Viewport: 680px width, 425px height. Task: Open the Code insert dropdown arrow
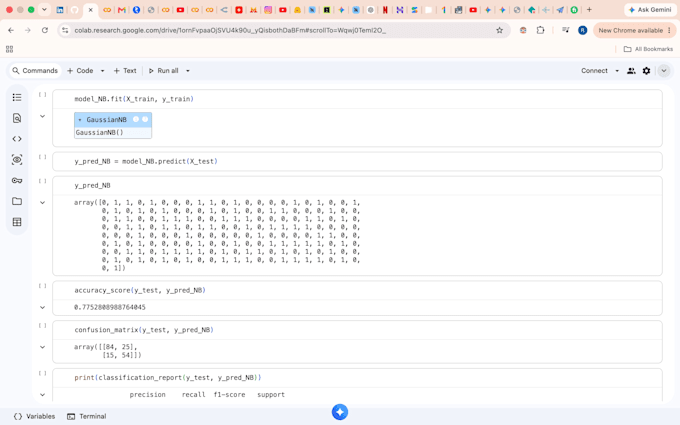pyautogui.click(x=102, y=71)
